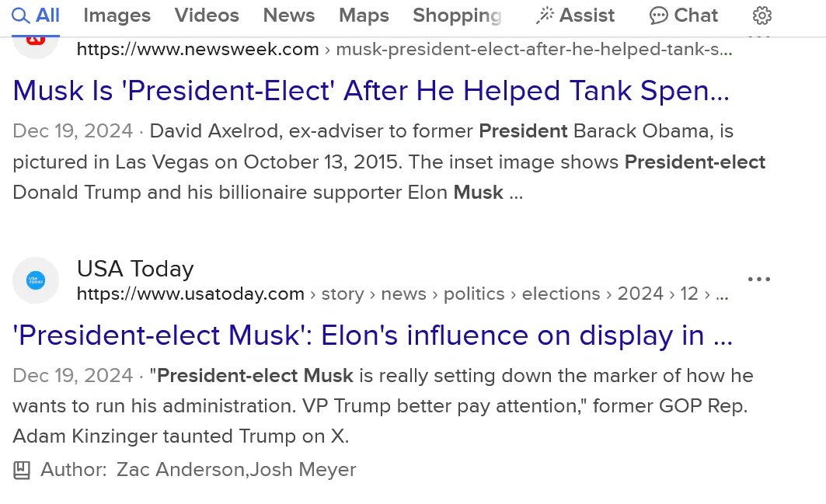Open the Newsweek 'Musk Is President-Elect' headline
Viewport: 826px width, 504px height.
(371, 92)
